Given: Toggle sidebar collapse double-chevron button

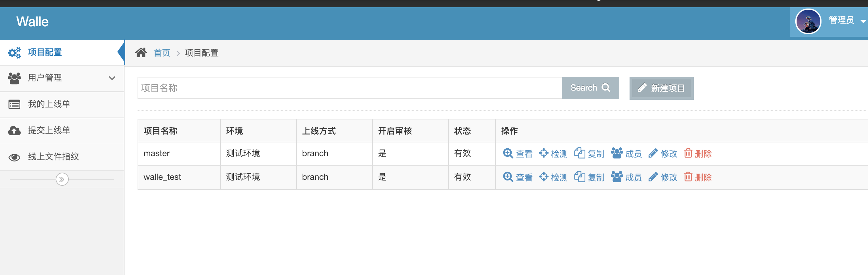Looking at the screenshot, I should click(x=62, y=179).
